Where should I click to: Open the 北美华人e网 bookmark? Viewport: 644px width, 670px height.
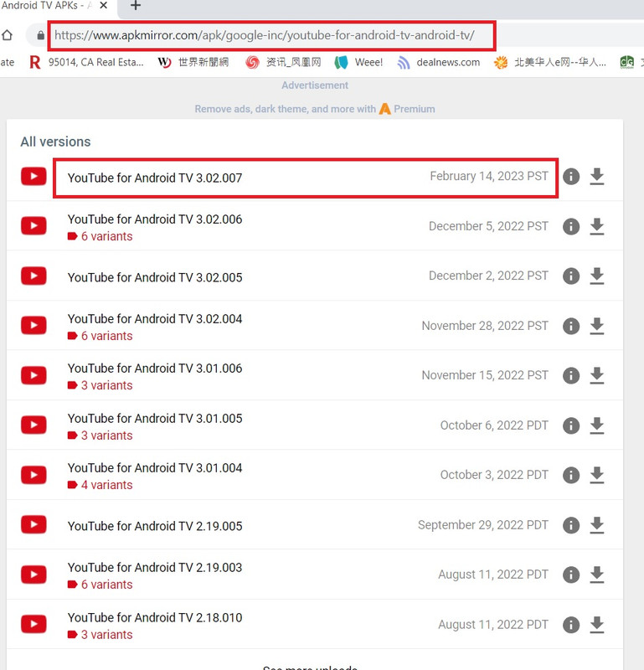(x=550, y=62)
